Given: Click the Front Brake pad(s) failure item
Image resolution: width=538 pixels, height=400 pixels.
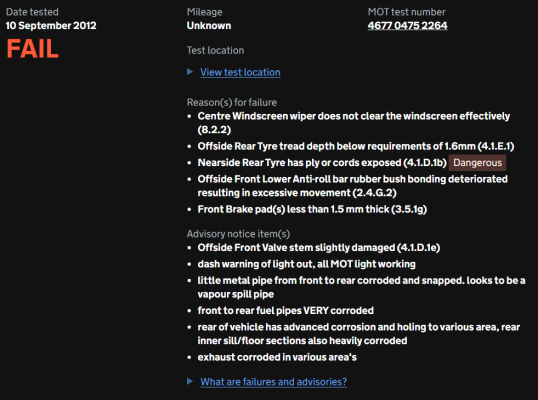Looking at the screenshot, I should tap(312, 209).
